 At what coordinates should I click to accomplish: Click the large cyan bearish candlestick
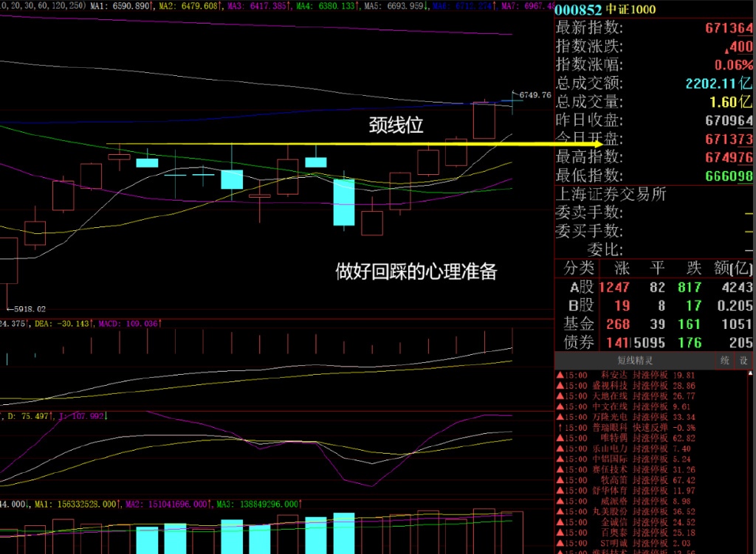tap(344, 202)
